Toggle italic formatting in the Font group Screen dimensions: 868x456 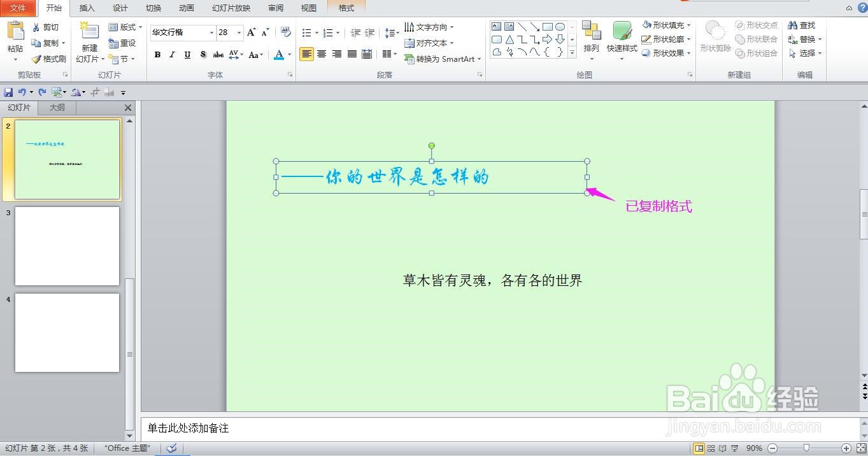pyautogui.click(x=172, y=55)
